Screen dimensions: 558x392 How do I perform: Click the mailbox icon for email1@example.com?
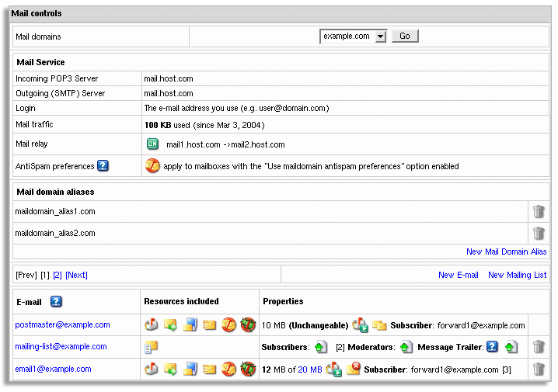coord(152,369)
